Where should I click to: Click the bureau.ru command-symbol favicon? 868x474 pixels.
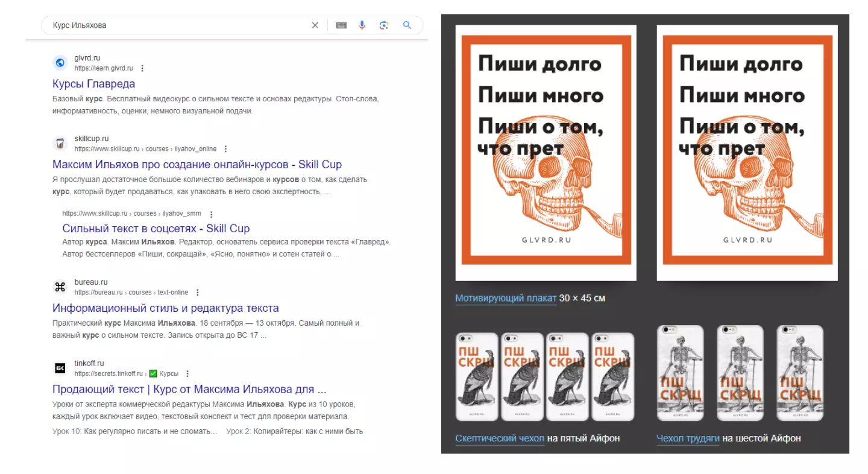point(60,286)
